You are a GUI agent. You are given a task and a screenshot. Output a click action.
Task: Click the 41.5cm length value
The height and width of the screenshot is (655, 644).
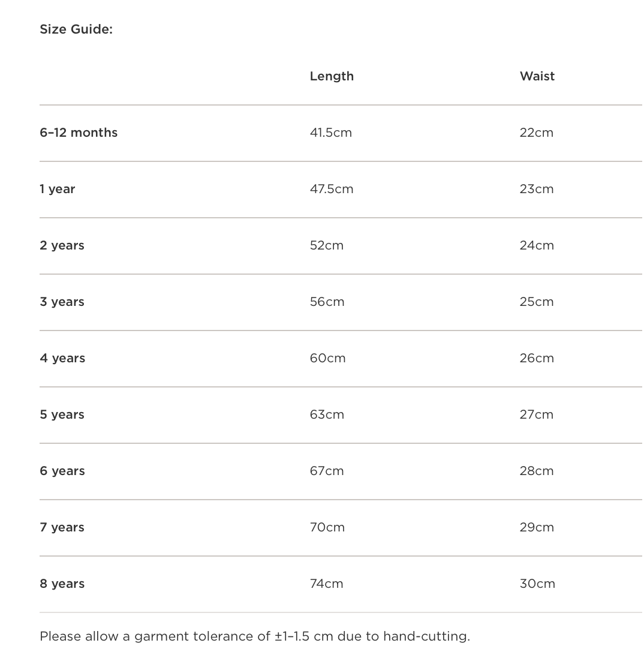[x=331, y=133]
